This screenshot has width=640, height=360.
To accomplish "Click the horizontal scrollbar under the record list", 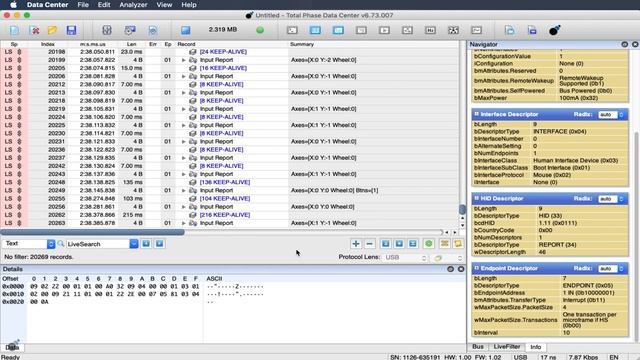I will click(93, 232).
